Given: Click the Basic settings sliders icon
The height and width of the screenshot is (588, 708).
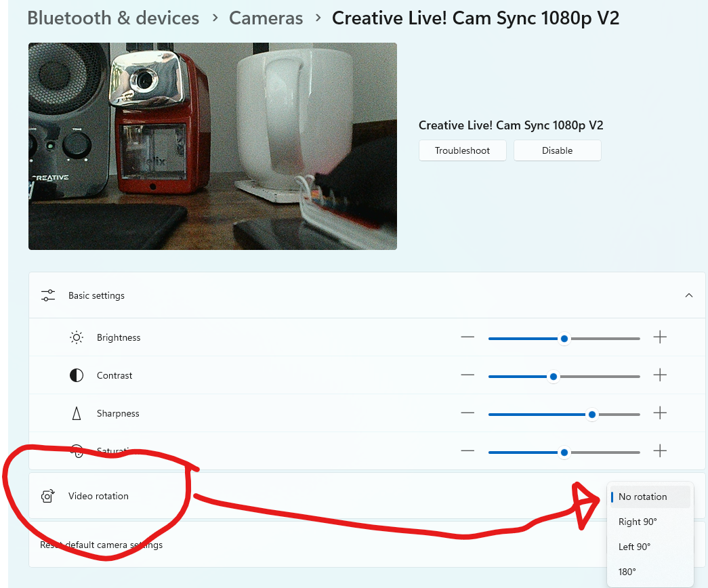Looking at the screenshot, I should (x=47, y=295).
